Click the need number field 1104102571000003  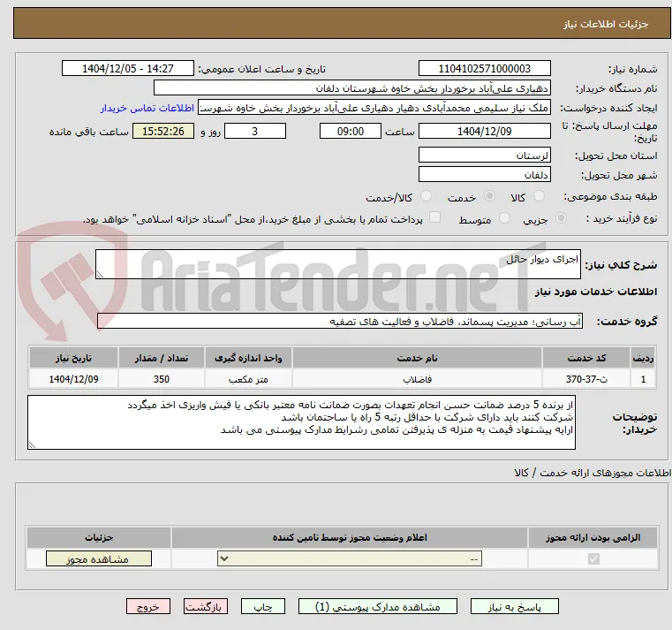[x=484, y=69]
